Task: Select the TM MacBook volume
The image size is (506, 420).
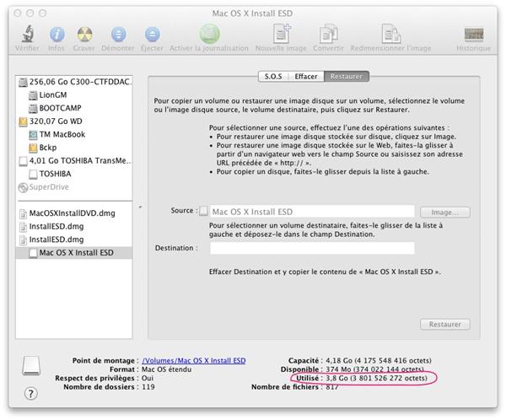Action: pyautogui.click(x=63, y=134)
